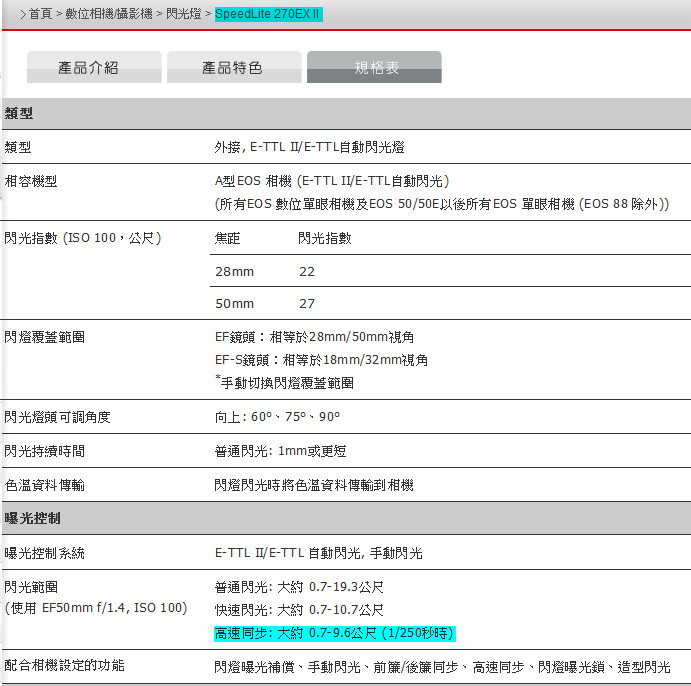Select the 規格表 tab
The image size is (691, 686).
click(x=374, y=67)
